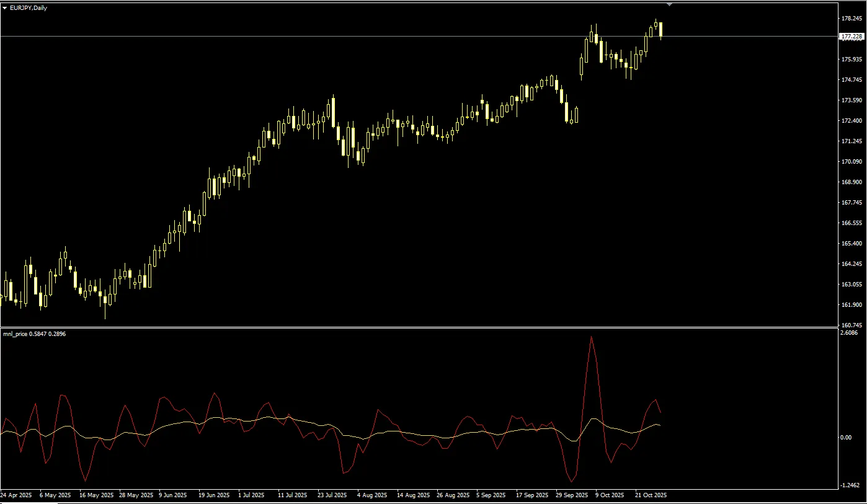Viewport: 867px width, 504px height.
Task: Click the 17 Sep 2025 date label
Action: click(x=533, y=496)
